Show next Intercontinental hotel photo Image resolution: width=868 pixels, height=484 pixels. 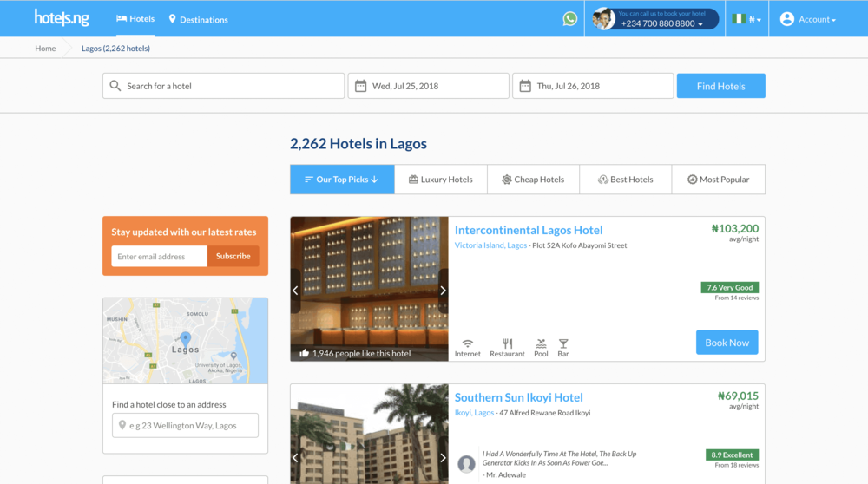pyautogui.click(x=443, y=291)
